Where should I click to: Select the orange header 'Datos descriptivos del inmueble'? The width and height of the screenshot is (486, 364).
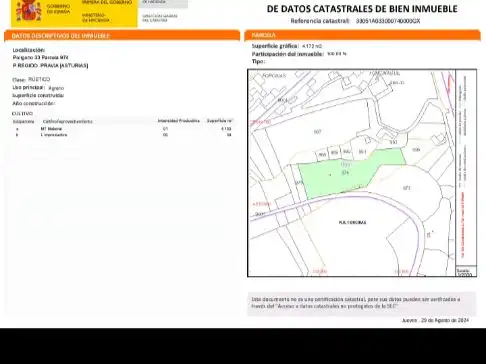[122, 36]
